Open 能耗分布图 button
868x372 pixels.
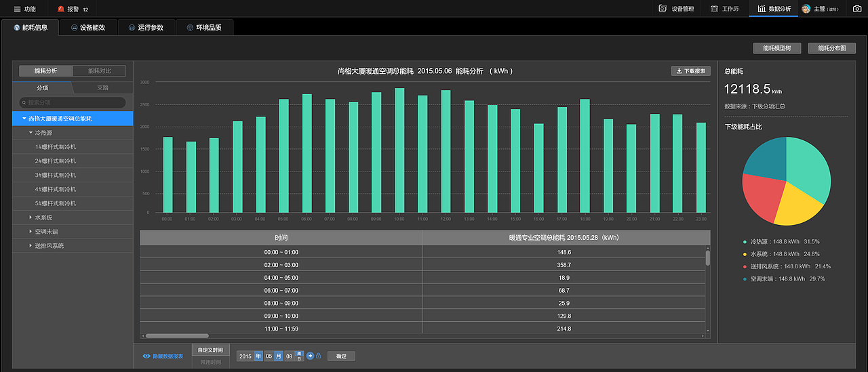pos(832,48)
